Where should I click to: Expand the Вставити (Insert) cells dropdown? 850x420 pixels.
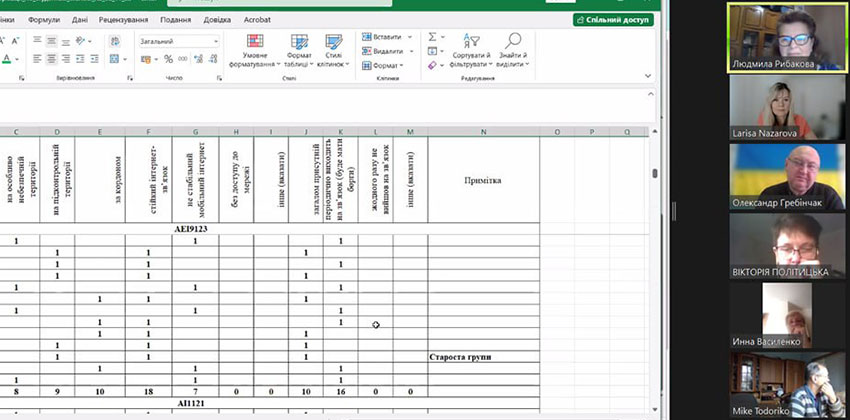(x=411, y=37)
